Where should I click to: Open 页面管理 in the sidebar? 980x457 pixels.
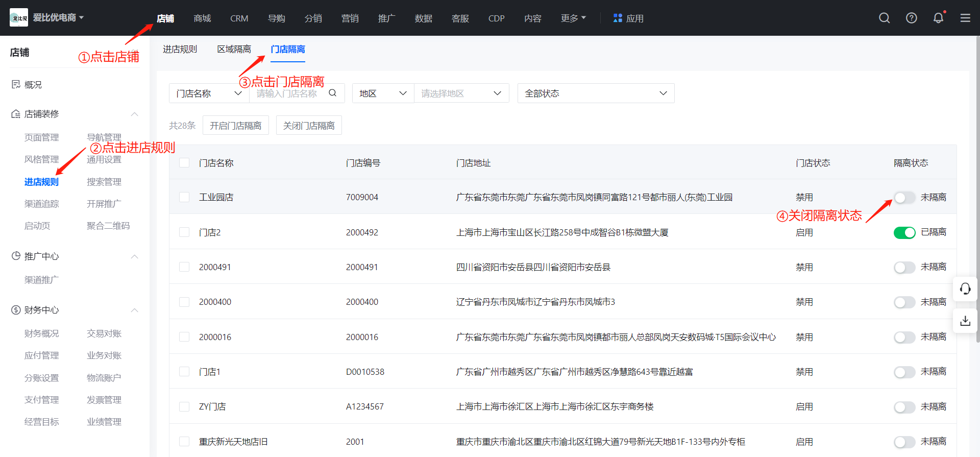click(x=41, y=137)
